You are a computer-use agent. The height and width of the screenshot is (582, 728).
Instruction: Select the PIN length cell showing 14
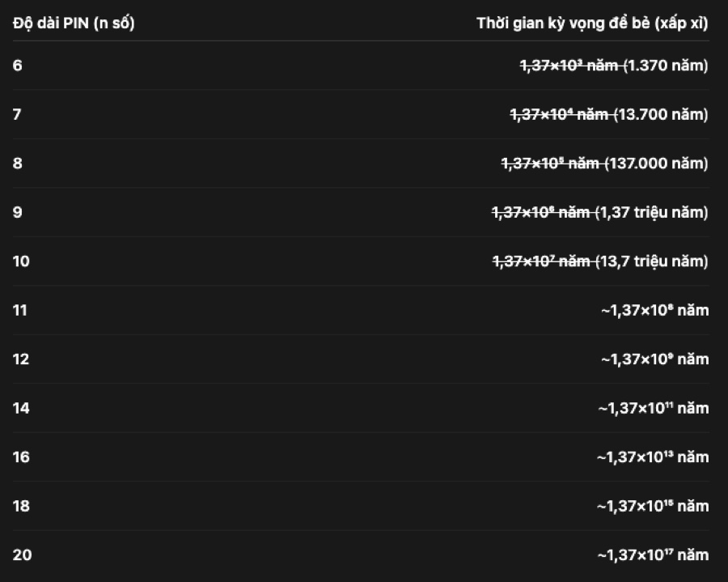pyautogui.click(x=21, y=408)
